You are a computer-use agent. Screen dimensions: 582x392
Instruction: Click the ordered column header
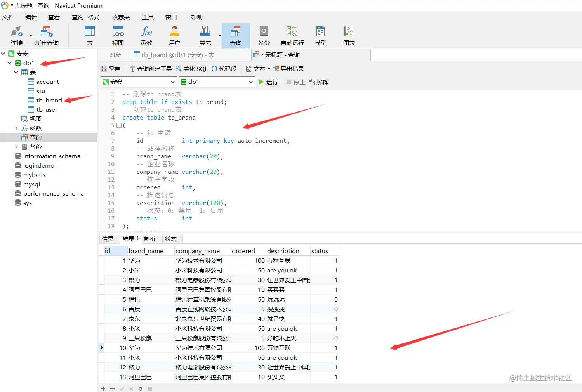click(x=248, y=251)
